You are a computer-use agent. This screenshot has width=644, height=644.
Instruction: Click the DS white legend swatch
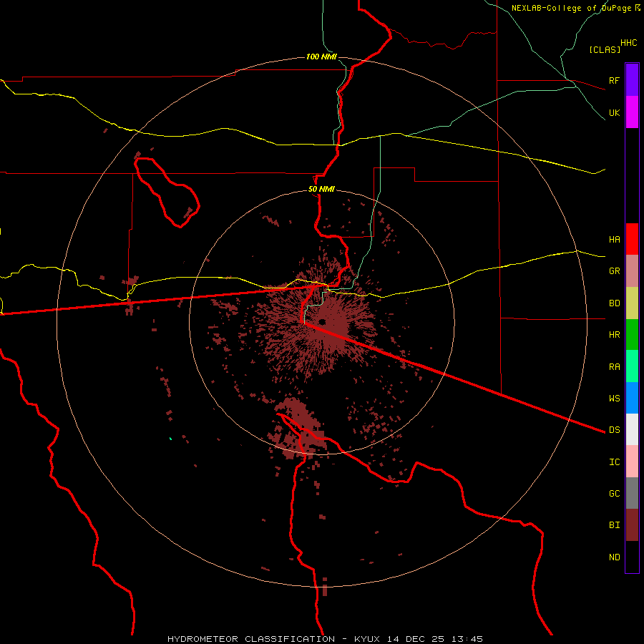(x=632, y=429)
